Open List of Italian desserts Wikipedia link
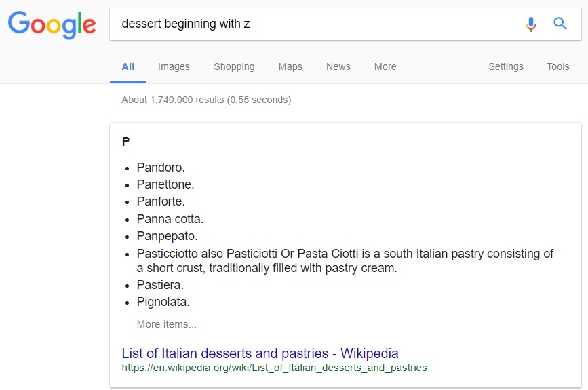Viewport: 588px width, 390px height. tap(260, 353)
